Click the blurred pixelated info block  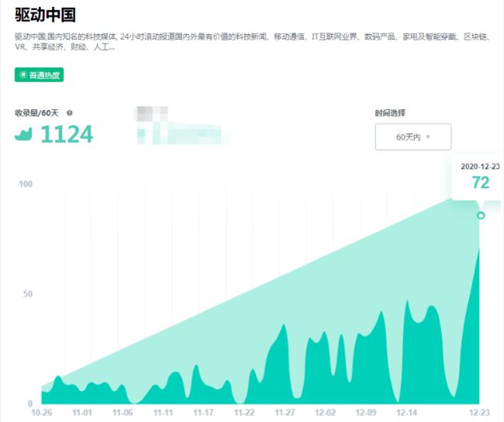(181, 126)
